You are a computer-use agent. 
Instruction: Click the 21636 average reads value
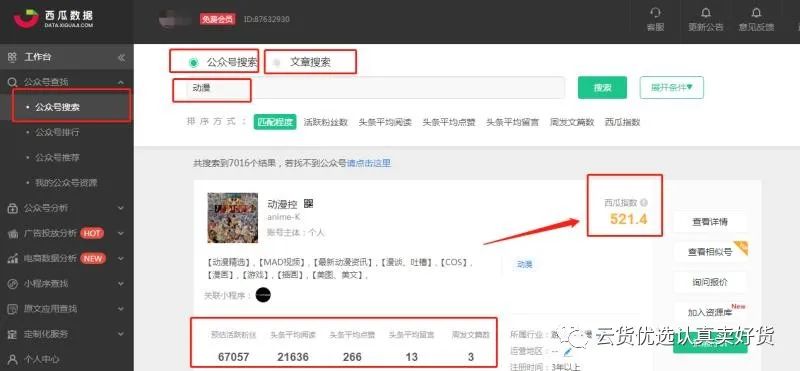(x=293, y=357)
